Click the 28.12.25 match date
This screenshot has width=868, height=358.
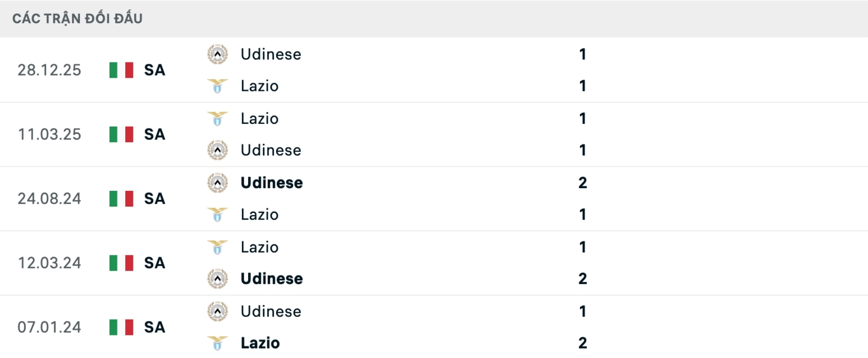tap(49, 70)
